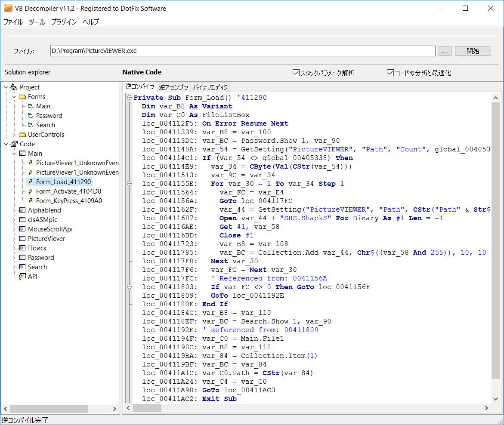Open the ファイル menu
The image size is (504, 425).
click(x=13, y=22)
